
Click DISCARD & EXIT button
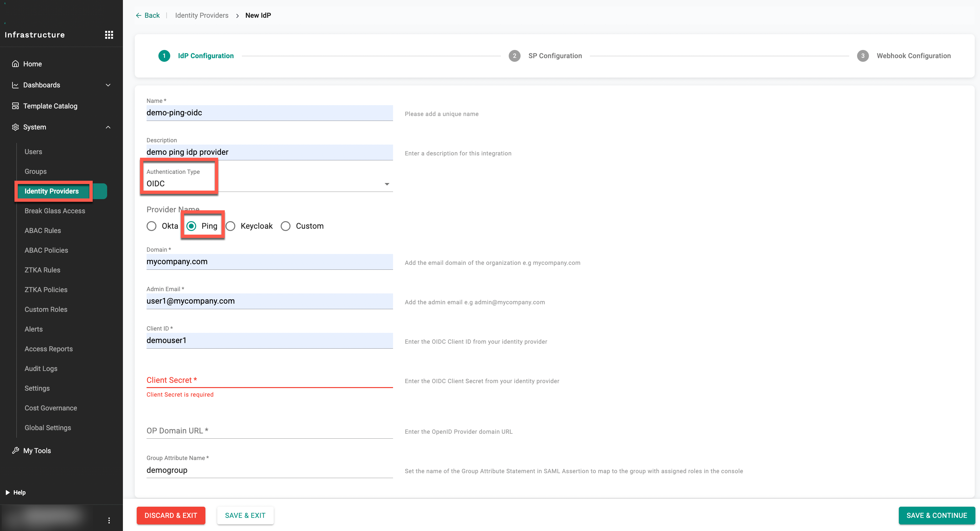coord(171,515)
